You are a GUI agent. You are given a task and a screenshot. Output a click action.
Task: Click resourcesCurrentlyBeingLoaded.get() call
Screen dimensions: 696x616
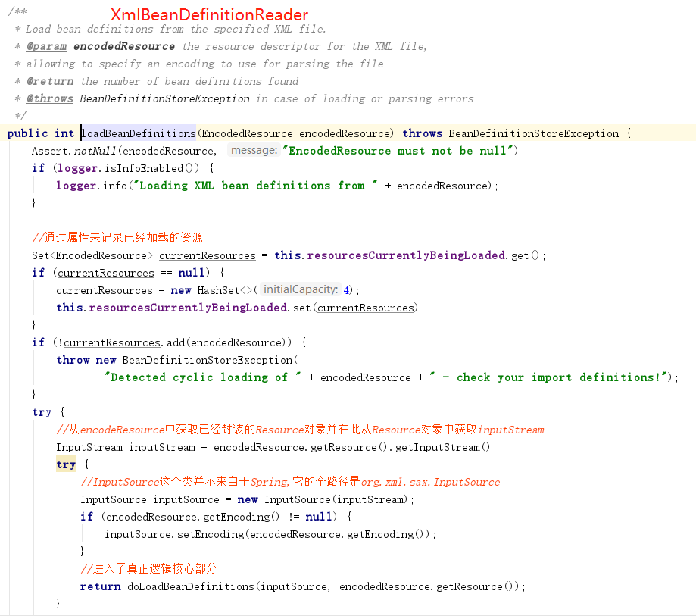tap(407, 255)
